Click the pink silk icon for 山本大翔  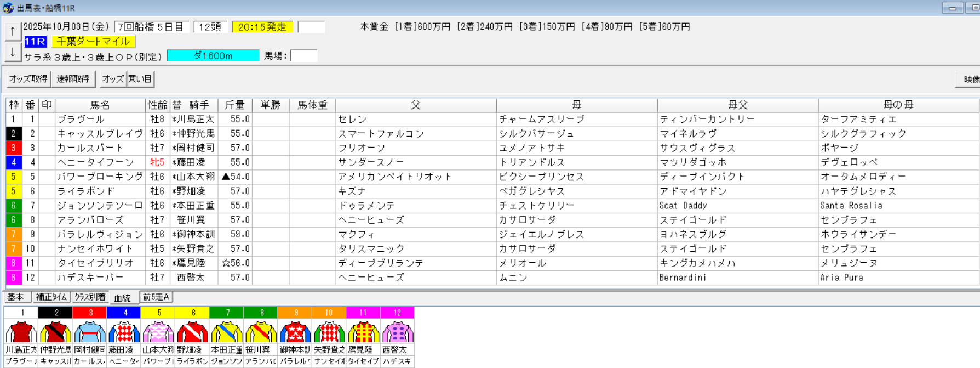[x=158, y=332]
